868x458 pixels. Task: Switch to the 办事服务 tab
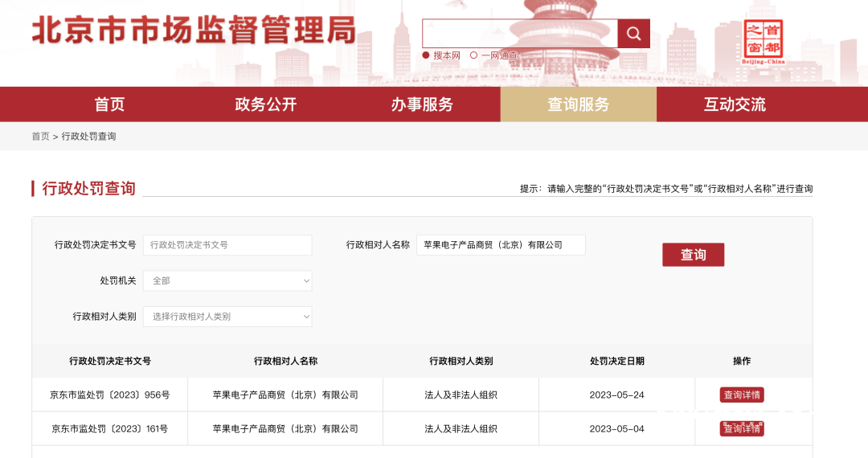click(422, 104)
